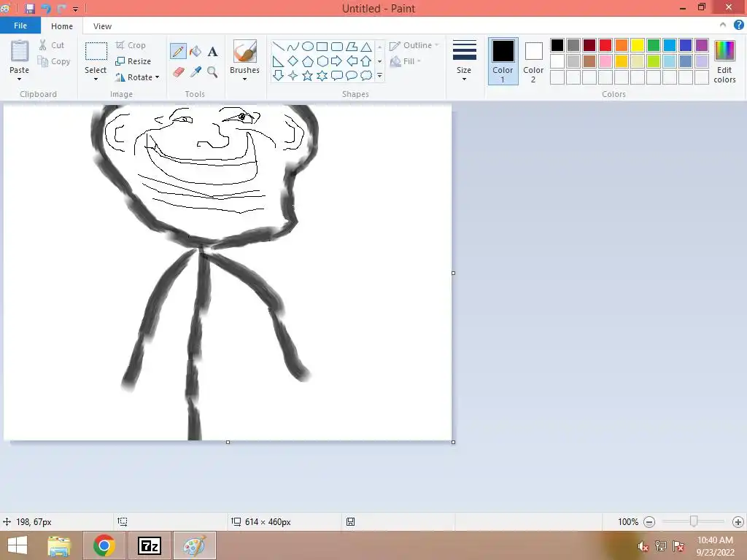Choose the Line shape
The width and height of the screenshot is (747, 560).
tap(278, 46)
